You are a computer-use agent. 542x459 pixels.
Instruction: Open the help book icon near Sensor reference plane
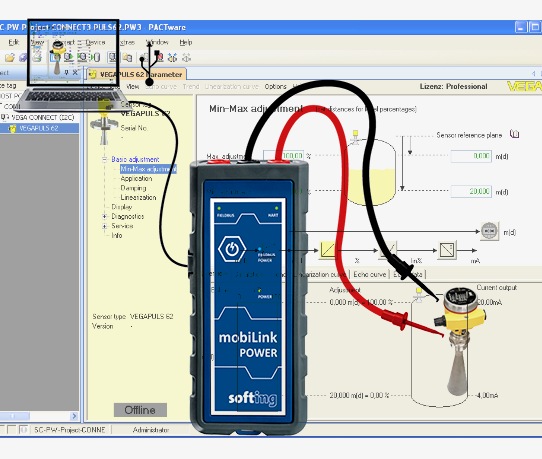515,134
